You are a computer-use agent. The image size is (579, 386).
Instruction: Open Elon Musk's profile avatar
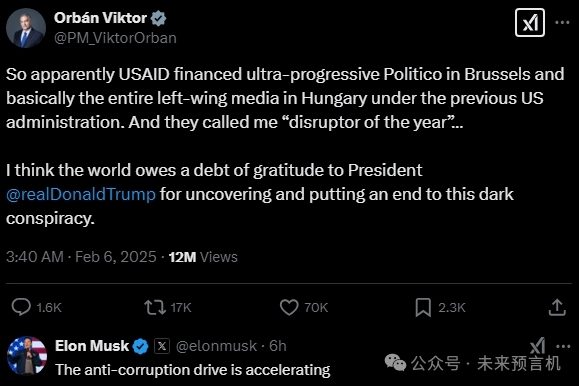(x=27, y=356)
